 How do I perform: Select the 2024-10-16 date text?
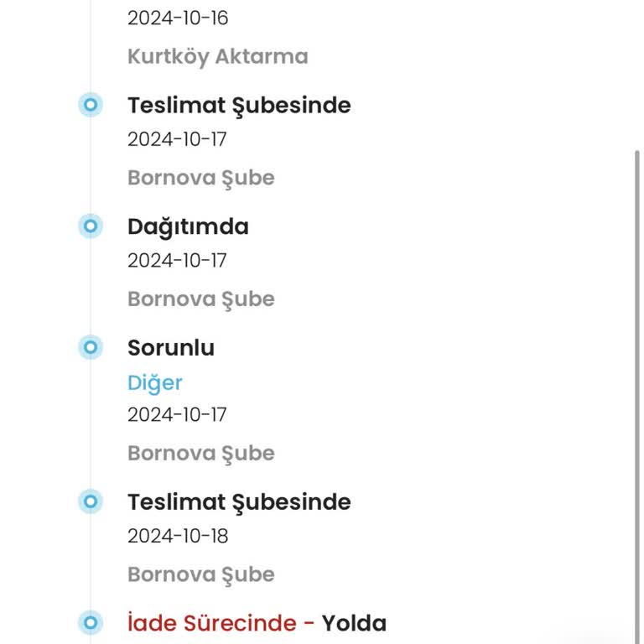(178, 18)
